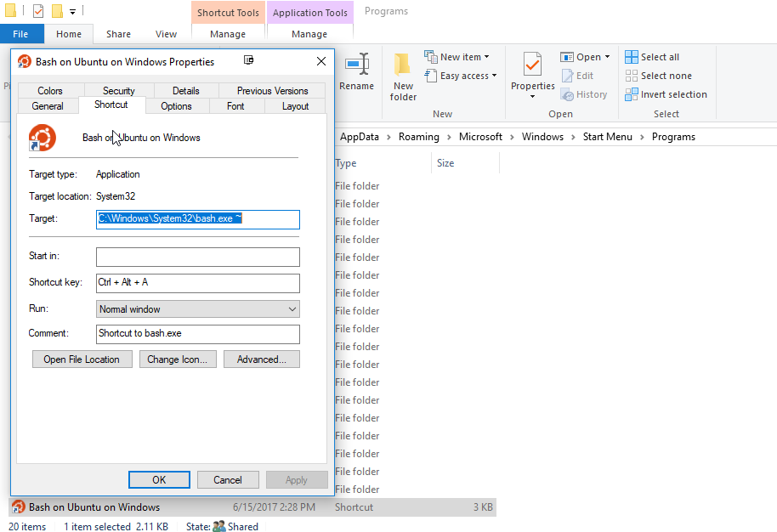Click breadcrumb arrow after Windows
This screenshot has height=532, width=777.
coord(573,137)
